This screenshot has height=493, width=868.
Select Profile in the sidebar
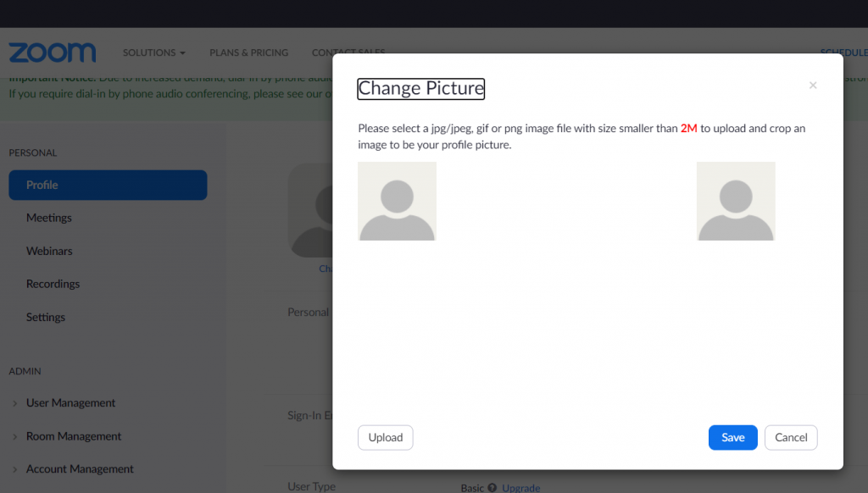108,185
